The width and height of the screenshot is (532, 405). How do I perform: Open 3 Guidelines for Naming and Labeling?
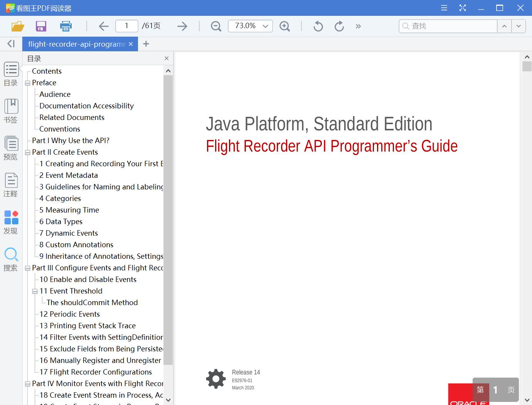point(101,187)
